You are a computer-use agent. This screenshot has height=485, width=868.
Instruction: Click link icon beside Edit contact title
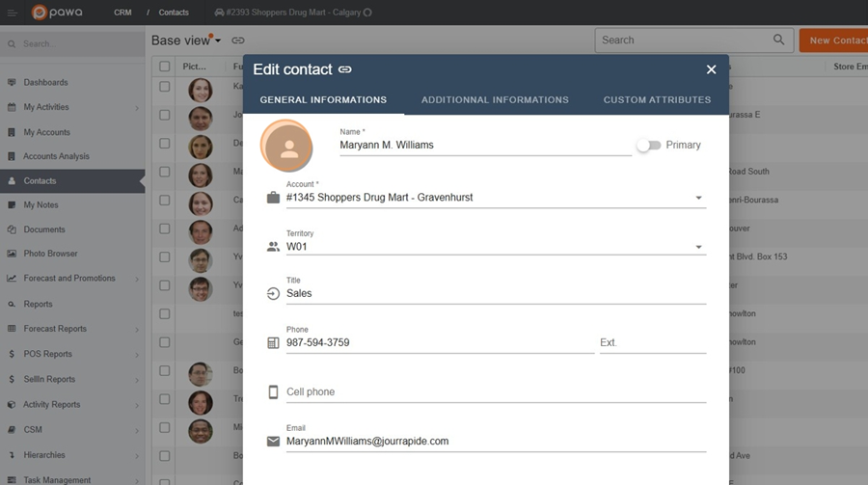345,69
